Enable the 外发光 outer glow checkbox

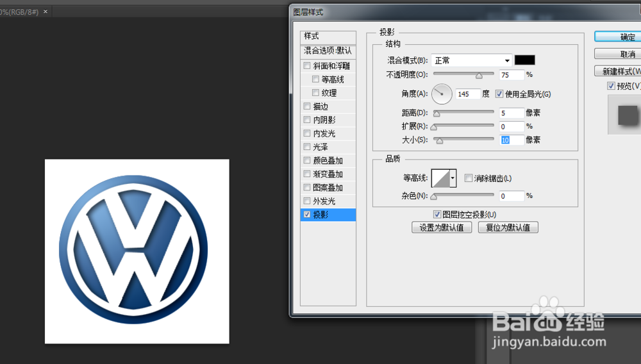point(307,201)
